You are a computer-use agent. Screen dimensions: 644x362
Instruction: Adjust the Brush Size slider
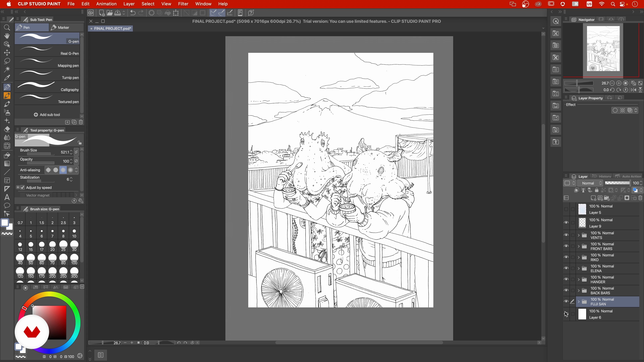pyautogui.click(x=41, y=154)
